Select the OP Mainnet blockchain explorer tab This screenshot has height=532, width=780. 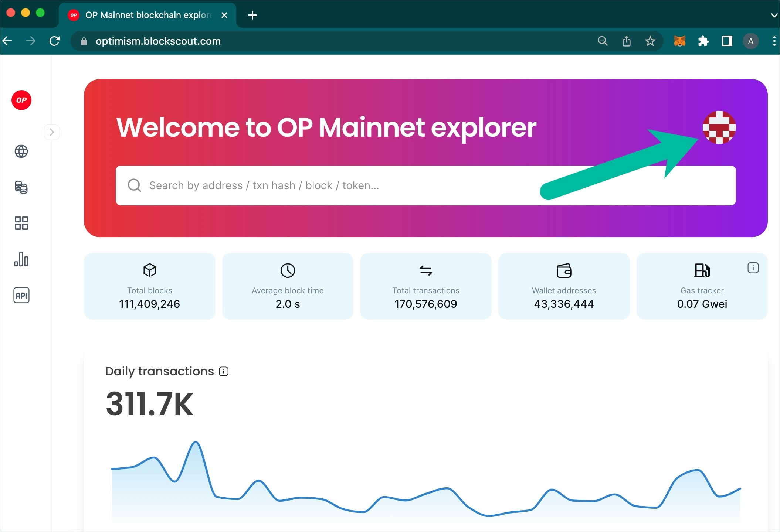click(x=148, y=15)
